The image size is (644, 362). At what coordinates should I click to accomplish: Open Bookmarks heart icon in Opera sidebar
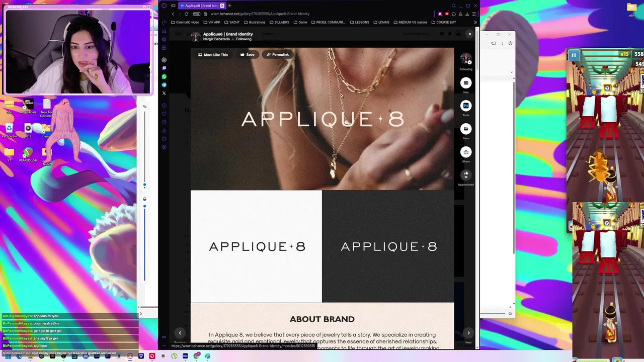[x=164, y=114]
